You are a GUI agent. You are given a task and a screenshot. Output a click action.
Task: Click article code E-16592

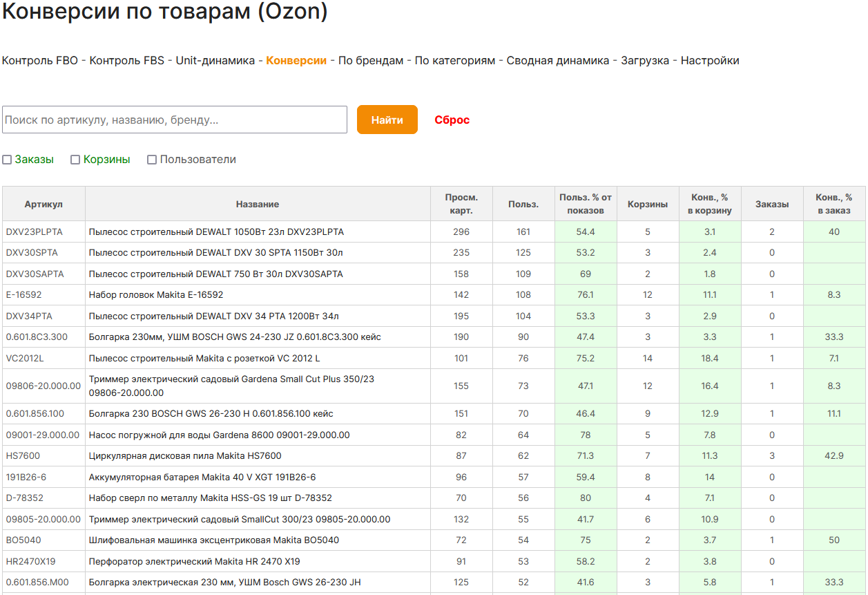click(x=23, y=295)
